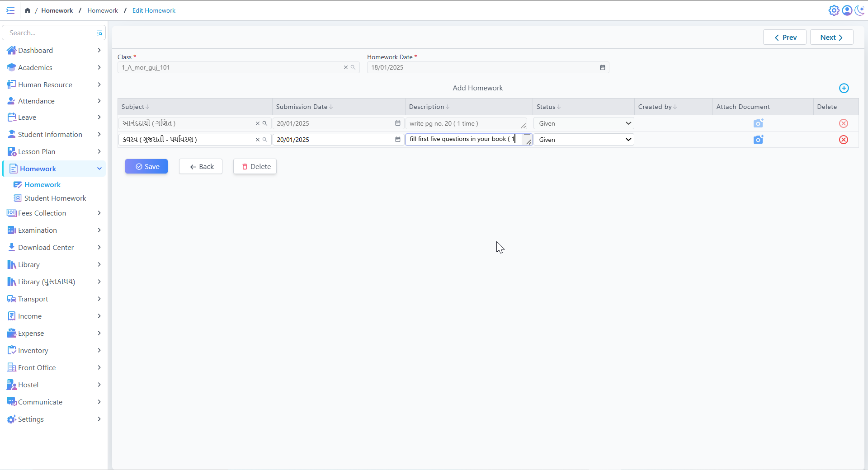This screenshot has height=470, width=868.
Task: Open Homework Date calendar picker
Action: [x=602, y=67]
